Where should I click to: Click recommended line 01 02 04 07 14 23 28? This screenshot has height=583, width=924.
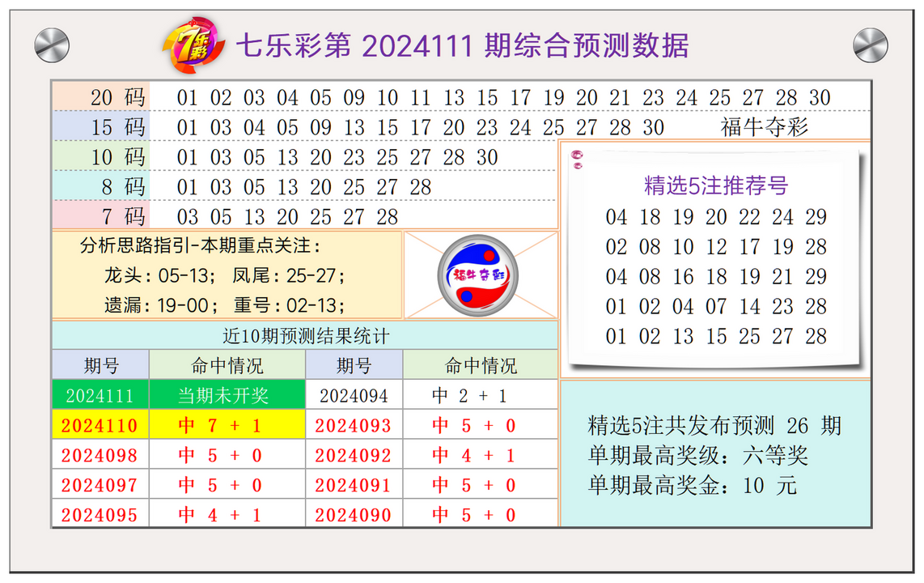(716, 307)
